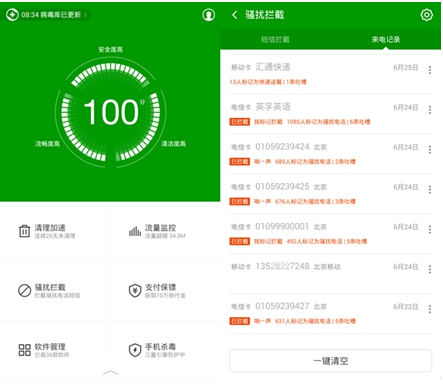Open 骚扰拦截 label in the grid
443x392 pixels.
point(50,287)
